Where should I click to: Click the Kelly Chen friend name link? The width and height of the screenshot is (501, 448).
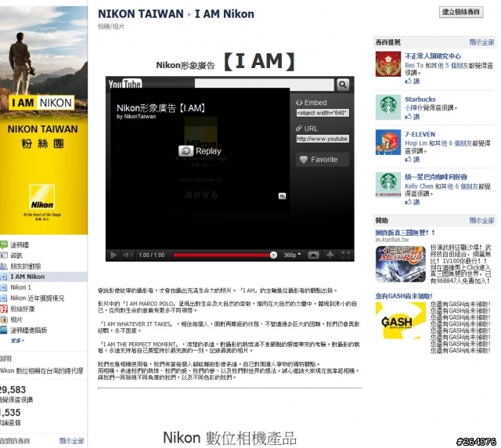419,186
